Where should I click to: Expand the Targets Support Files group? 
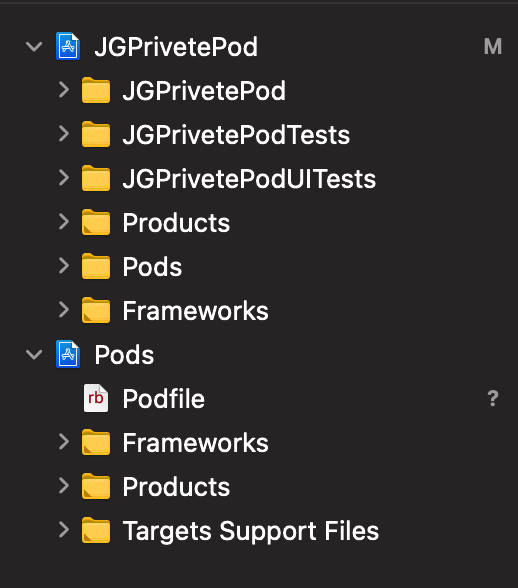64,530
